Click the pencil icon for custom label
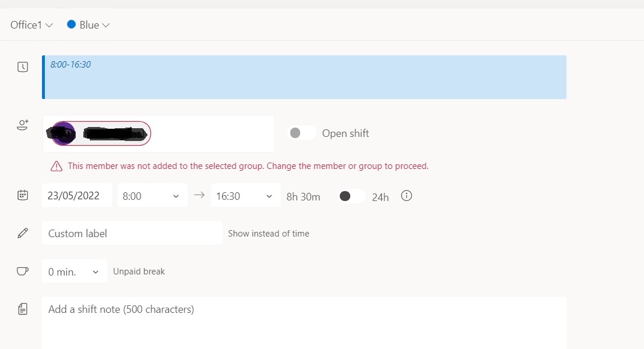The image size is (644, 349). click(23, 233)
